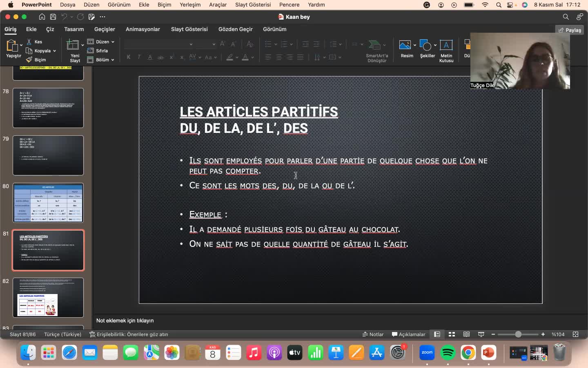Open the collaboration people icon
The width and height of the screenshot is (588, 368).
579,17
